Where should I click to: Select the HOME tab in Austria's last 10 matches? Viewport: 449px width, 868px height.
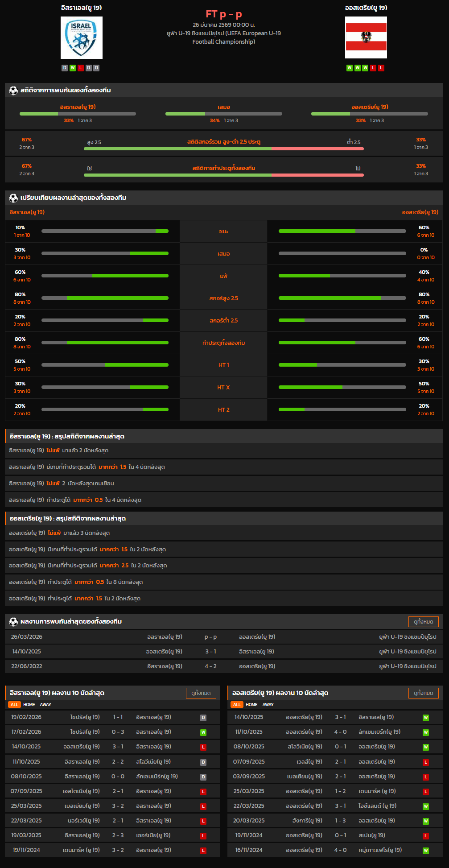[251, 705]
